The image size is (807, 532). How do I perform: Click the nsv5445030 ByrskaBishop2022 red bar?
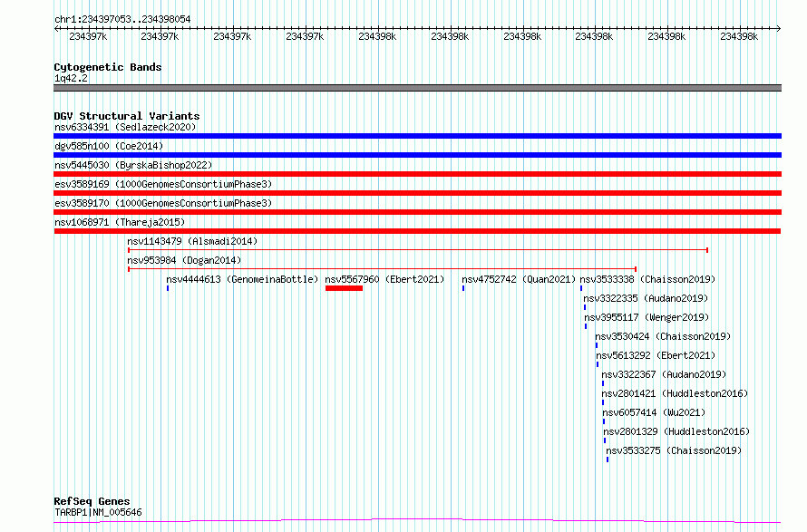417,174
